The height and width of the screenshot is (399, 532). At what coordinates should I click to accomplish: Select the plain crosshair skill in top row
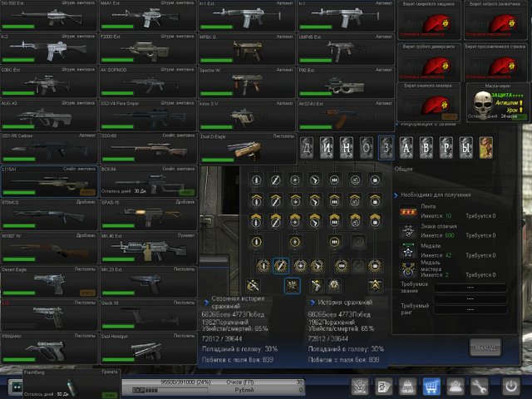[x=295, y=180]
